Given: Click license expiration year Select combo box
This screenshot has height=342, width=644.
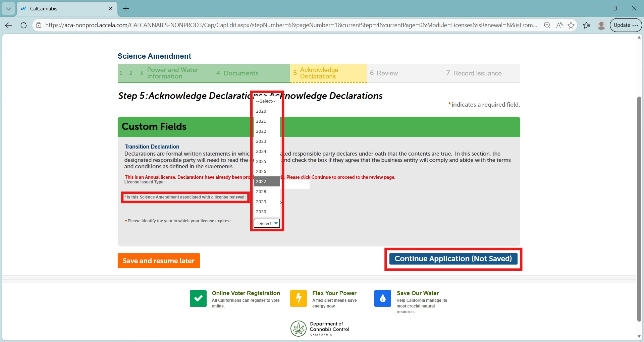Looking at the screenshot, I should (267, 223).
